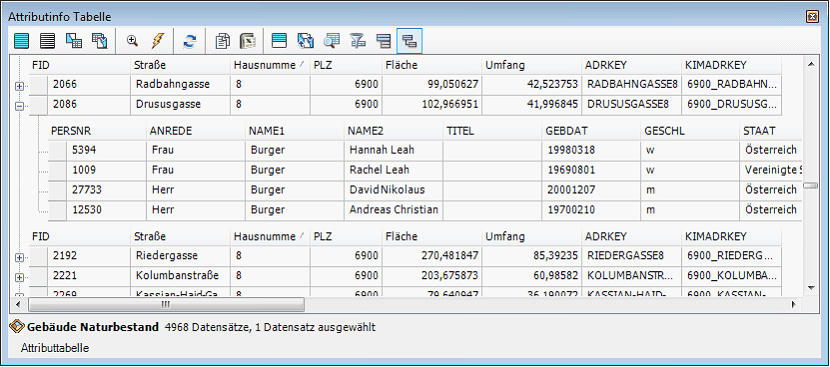Click birth date cell 19980318
Viewport: 830px width, 367px height.
point(592,150)
